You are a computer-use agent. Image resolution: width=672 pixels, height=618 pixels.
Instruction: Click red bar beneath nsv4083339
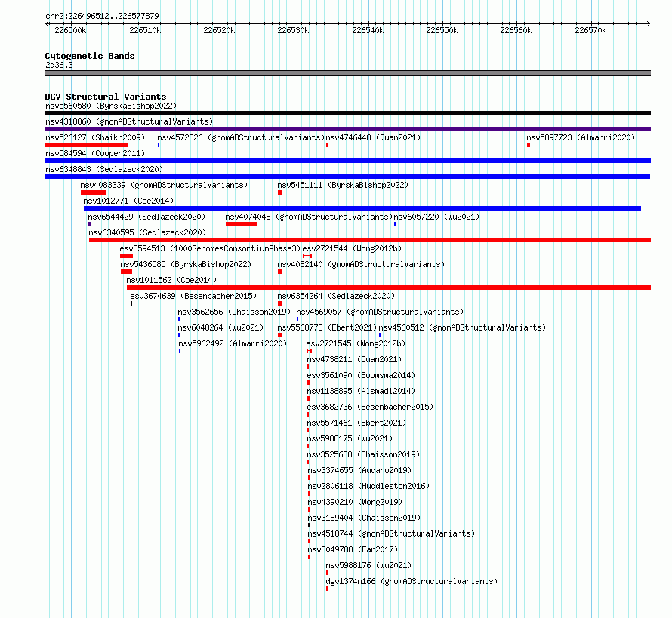(94, 192)
